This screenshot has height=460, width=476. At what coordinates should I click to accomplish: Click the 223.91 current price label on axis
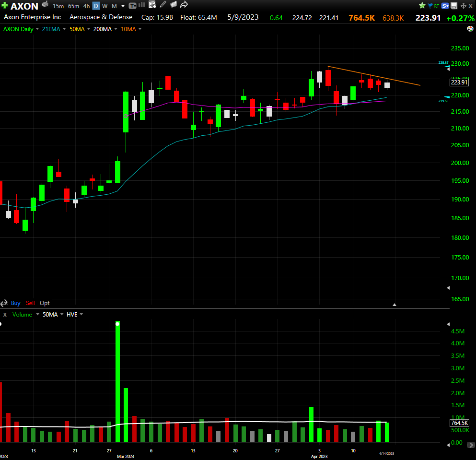point(459,83)
